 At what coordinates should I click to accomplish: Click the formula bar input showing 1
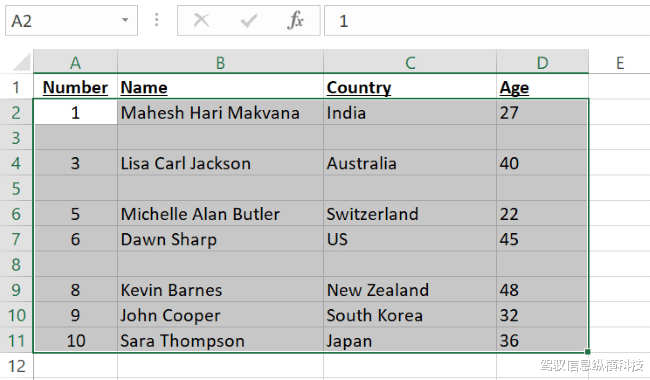[487, 20]
